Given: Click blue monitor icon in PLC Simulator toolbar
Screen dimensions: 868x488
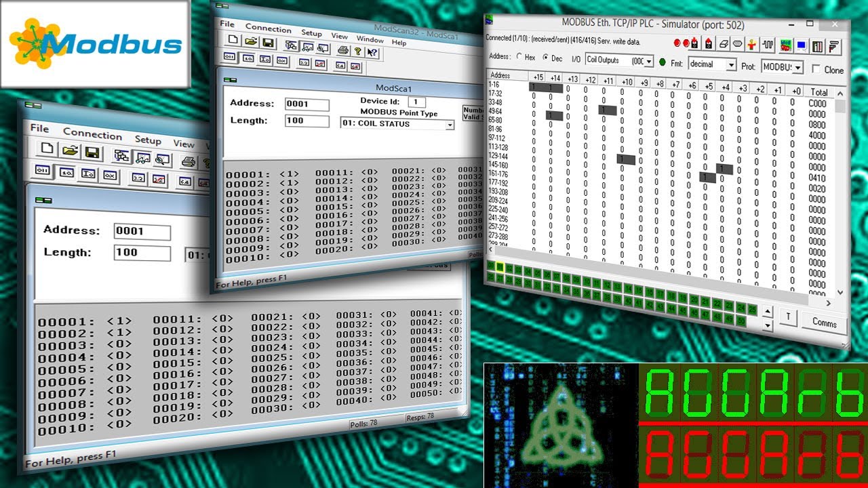Looking at the screenshot, I should 801,46.
